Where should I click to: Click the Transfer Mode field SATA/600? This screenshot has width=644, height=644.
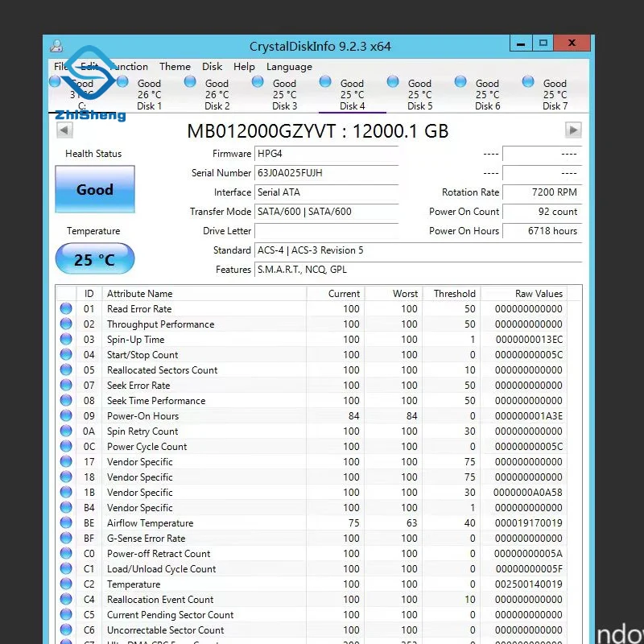point(327,212)
